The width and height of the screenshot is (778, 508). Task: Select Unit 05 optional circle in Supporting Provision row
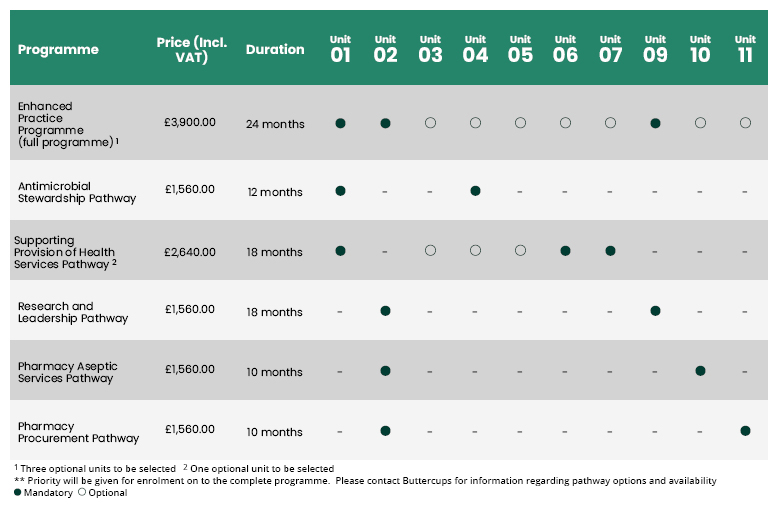point(520,251)
